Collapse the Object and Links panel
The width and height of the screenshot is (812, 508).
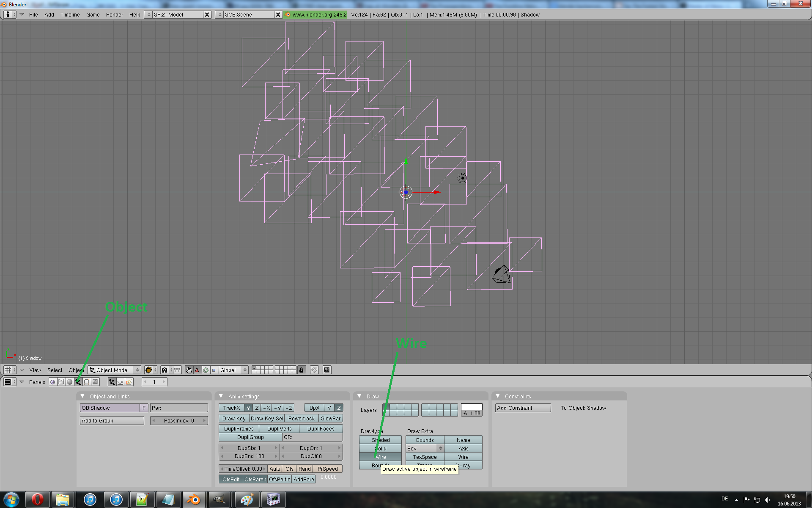point(82,396)
